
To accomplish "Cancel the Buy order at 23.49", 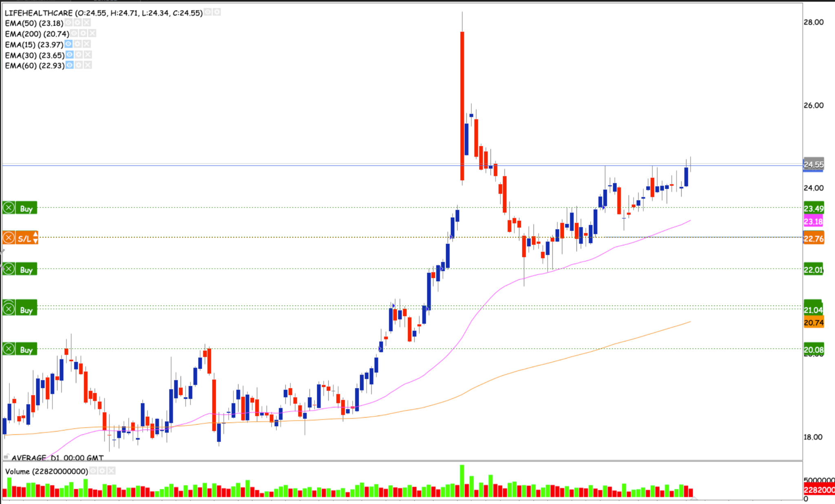I will (9, 208).
